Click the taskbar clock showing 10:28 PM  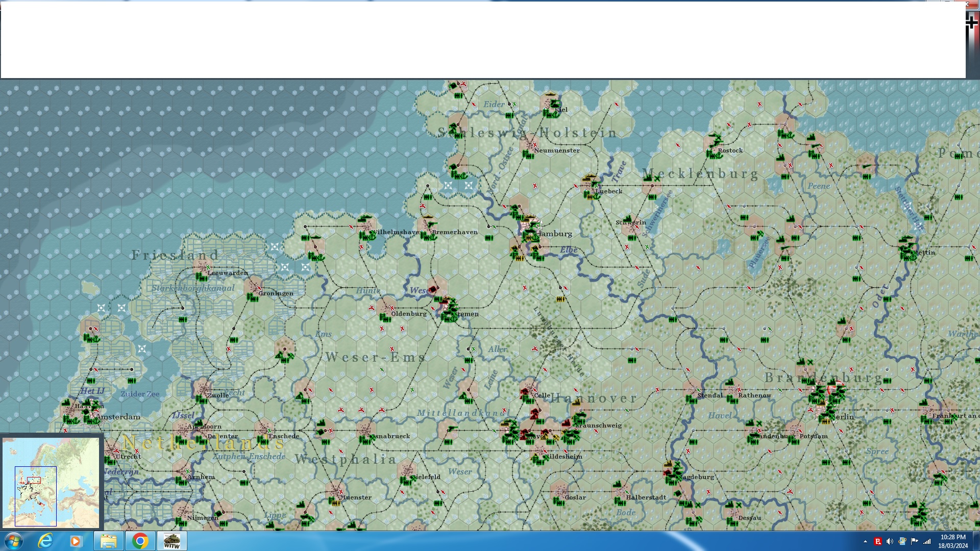tap(953, 541)
